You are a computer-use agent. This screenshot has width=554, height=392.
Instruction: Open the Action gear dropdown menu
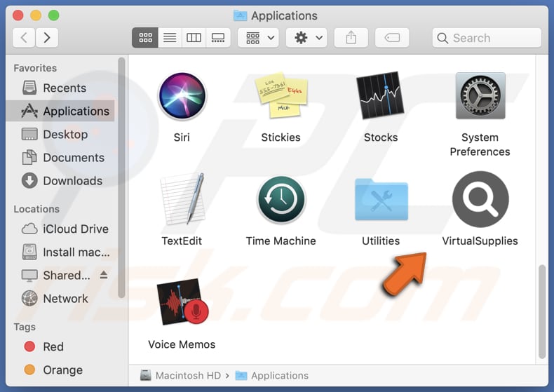[x=306, y=37]
